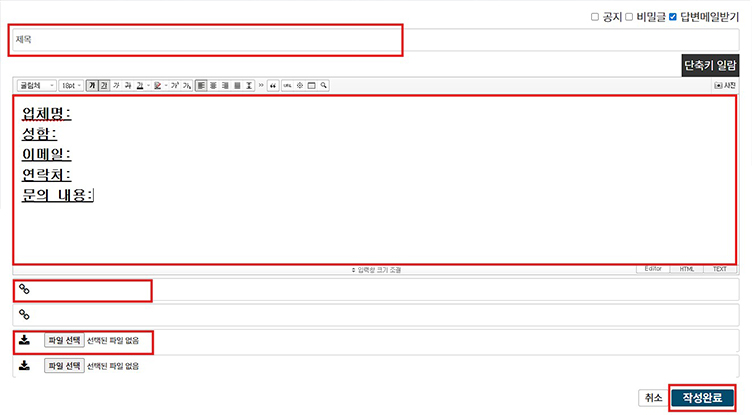Switch to the HTML editing tab
Screen dimensions: 752x415
pyautogui.click(x=687, y=269)
